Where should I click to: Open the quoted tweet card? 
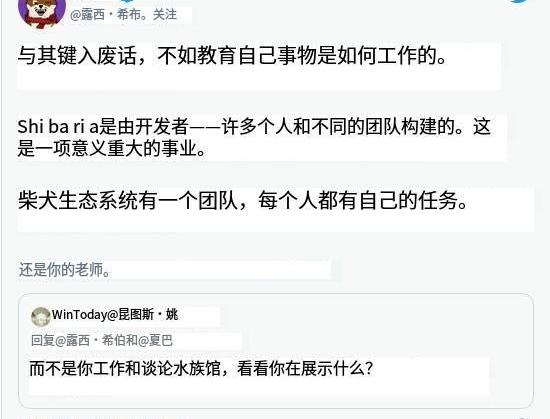point(276,351)
